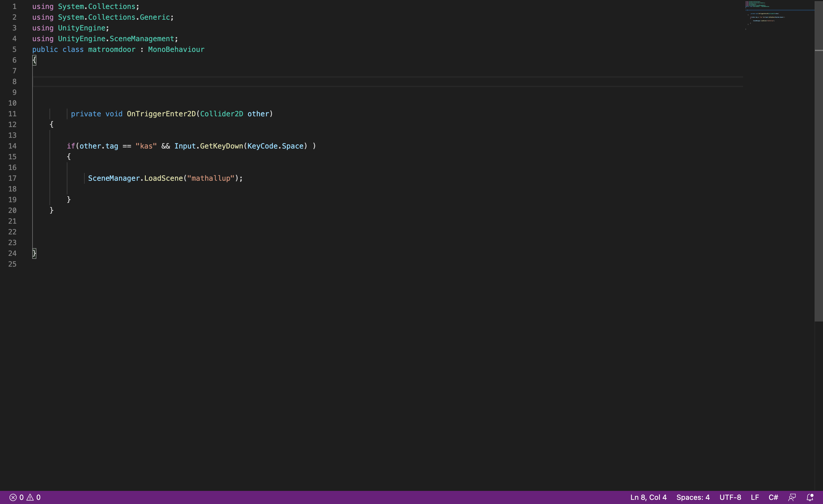
Task: Click GetKeyDown in the if statement
Action: coord(222,146)
